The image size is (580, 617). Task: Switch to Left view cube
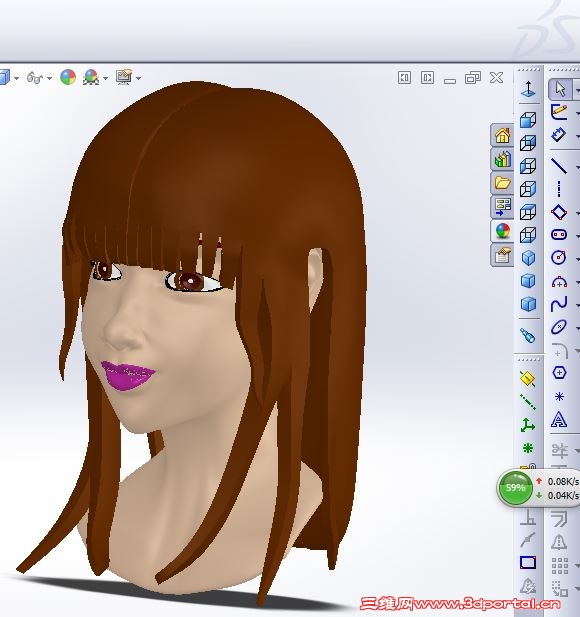(528, 166)
